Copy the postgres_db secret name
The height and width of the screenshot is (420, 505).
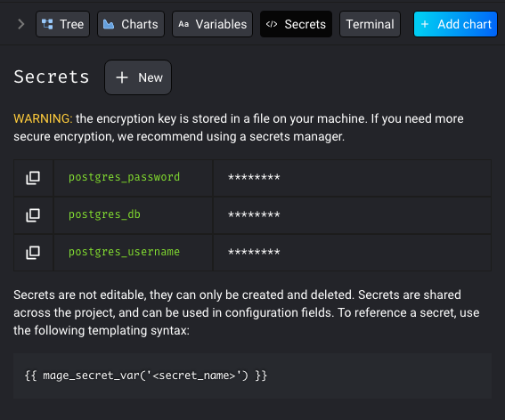click(x=33, y=215)
